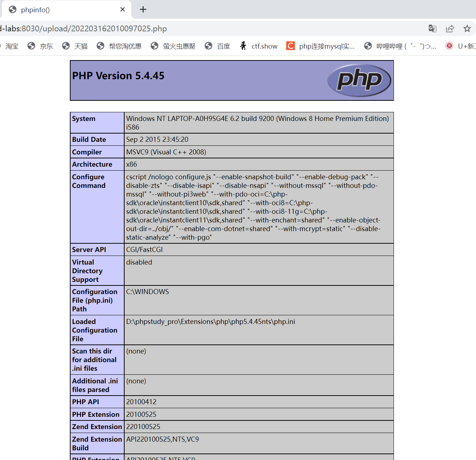The width and height of the screenshot is (476, 460).
Task: Click the share page icon
Action: (x=450, y=28)
